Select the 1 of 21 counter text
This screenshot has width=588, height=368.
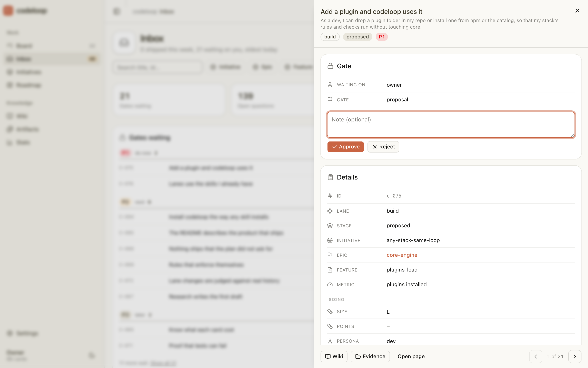[x=555, y=356]
